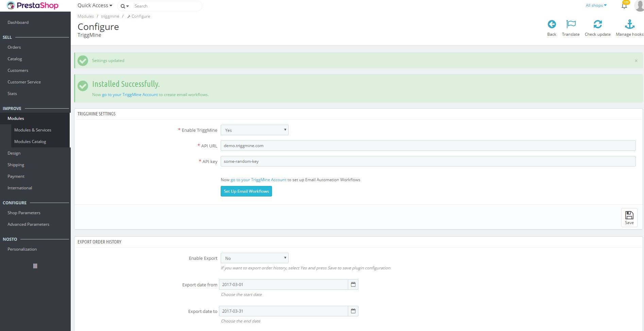Open the Enable TriggMine dropdown
Viewport: 644px width, 331px height.
coord(255,130)
